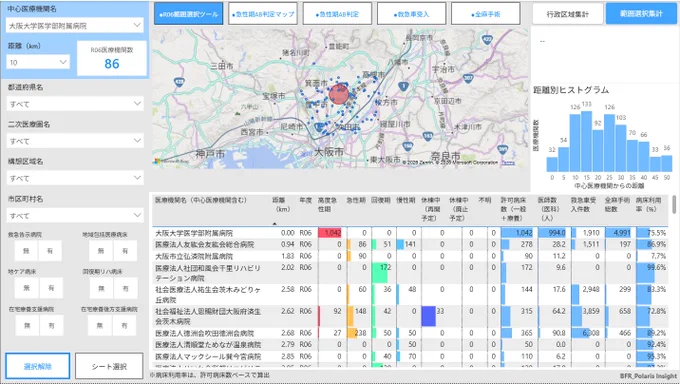
Task: Sort by 高度急性期 column header
Action: [x=327, y=204]
